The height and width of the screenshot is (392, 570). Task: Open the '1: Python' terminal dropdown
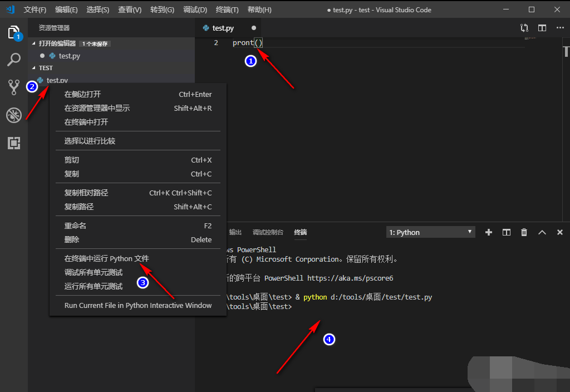coord(430,232)
